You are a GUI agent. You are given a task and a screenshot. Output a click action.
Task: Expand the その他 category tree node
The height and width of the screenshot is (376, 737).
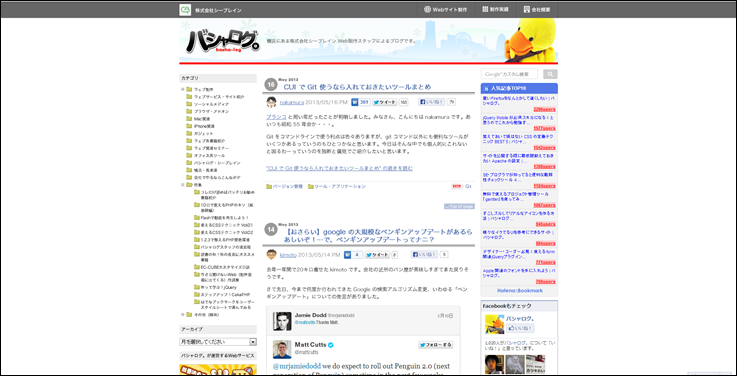click(x=182, y=314)
